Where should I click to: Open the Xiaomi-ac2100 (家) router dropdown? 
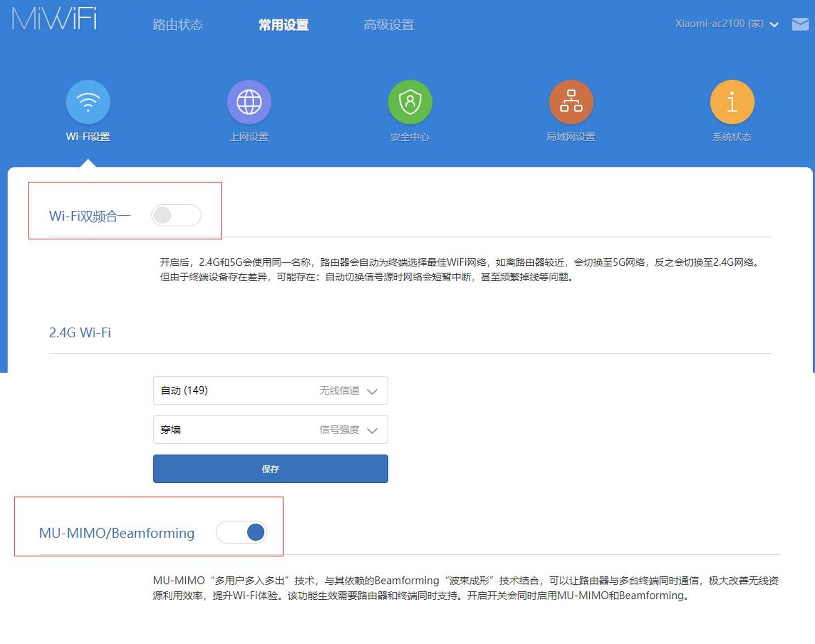tap(727, 24)
